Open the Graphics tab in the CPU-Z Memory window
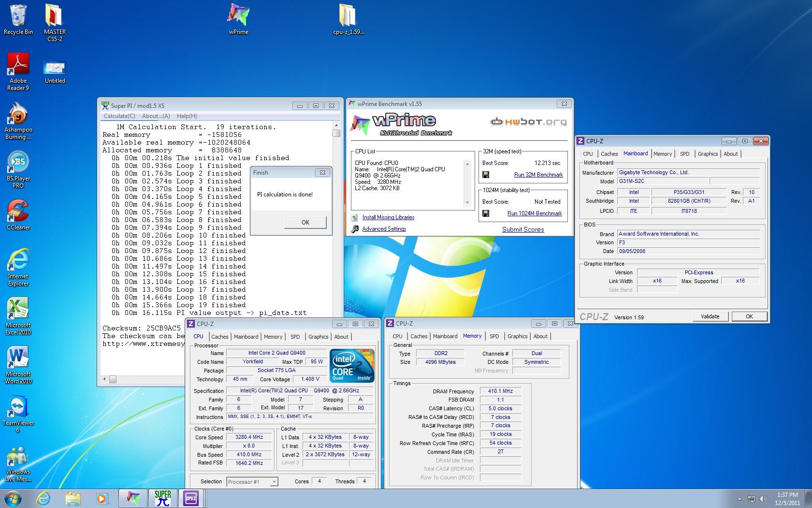 pyautogui.click(x=517, y=336)
